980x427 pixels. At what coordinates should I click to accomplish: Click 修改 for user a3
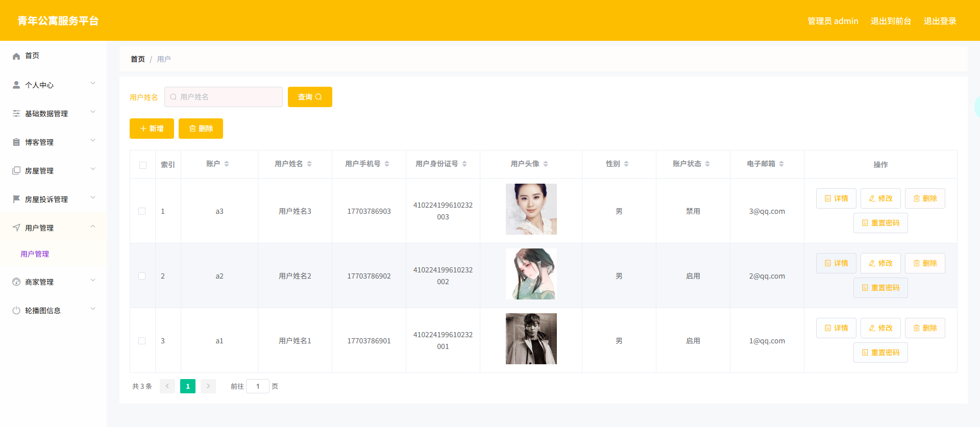click(880, 198)
